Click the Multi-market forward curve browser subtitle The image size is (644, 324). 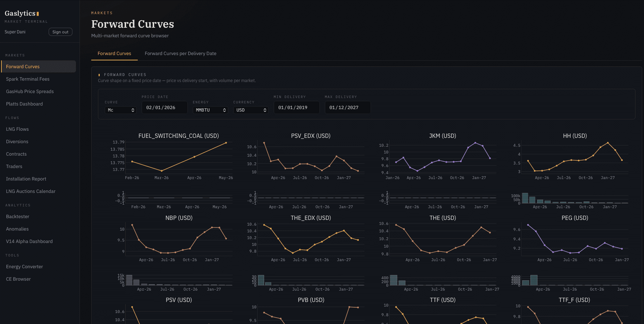[130, 36]
